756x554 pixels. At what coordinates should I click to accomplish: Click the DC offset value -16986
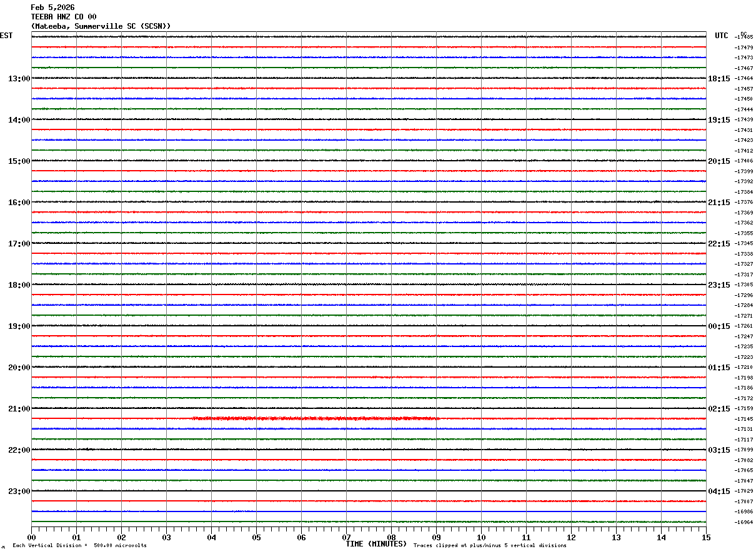click(x=744, y=512)
